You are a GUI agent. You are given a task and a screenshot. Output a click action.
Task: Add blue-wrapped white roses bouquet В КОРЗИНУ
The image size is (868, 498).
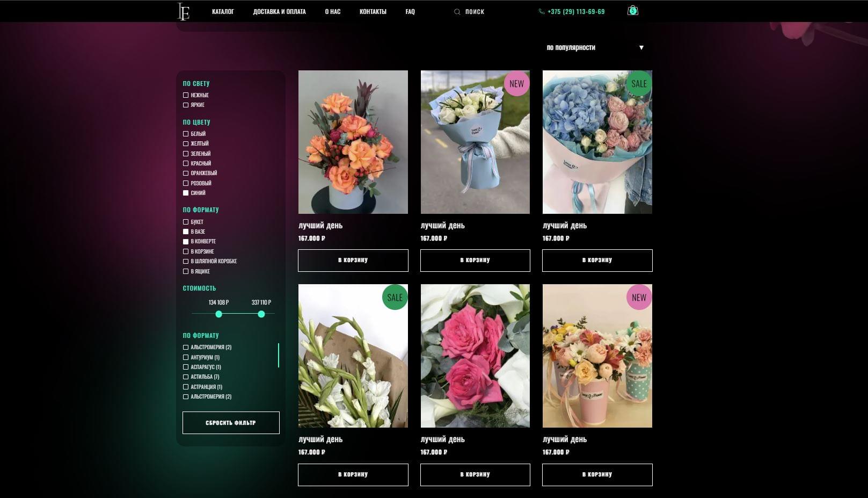click(x=475, y=260)
